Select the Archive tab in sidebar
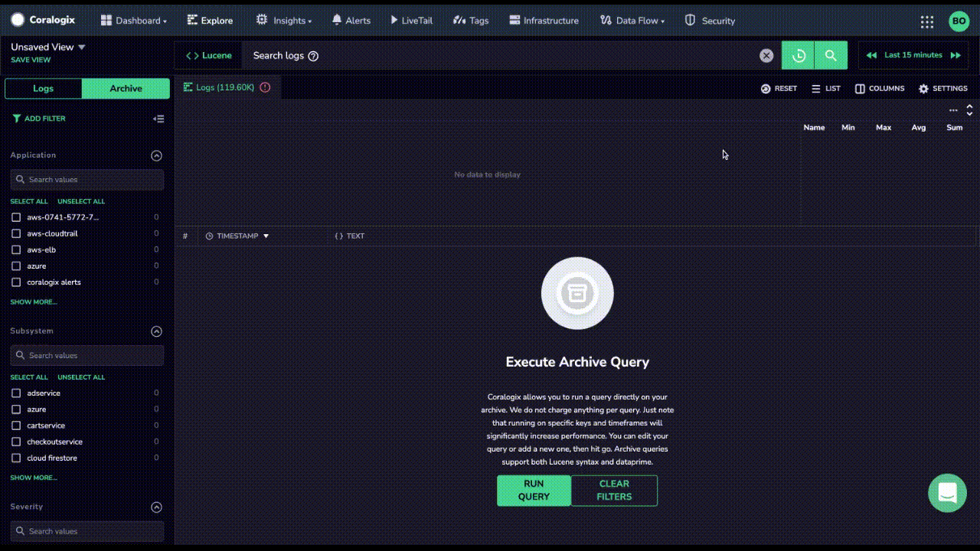 pos(126,89)
